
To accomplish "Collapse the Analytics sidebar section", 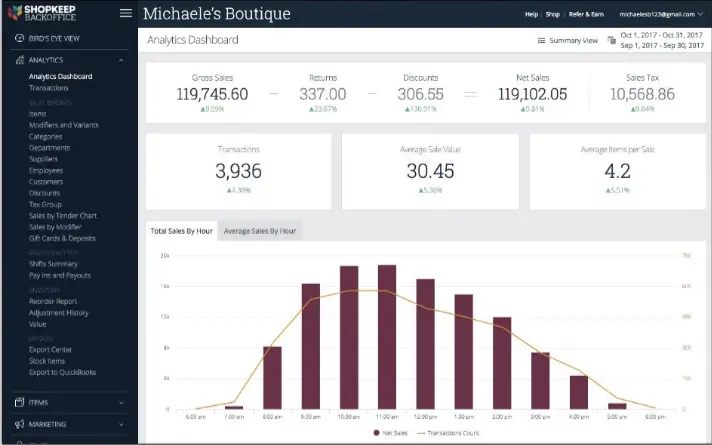I will coord(121,60).
